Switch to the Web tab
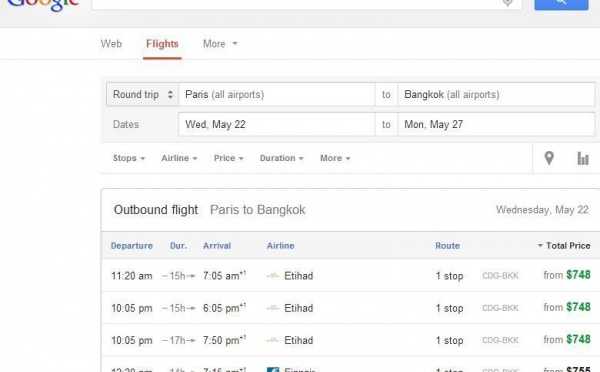Viewport: 600px width, 372px height. [x=111, y=44]
